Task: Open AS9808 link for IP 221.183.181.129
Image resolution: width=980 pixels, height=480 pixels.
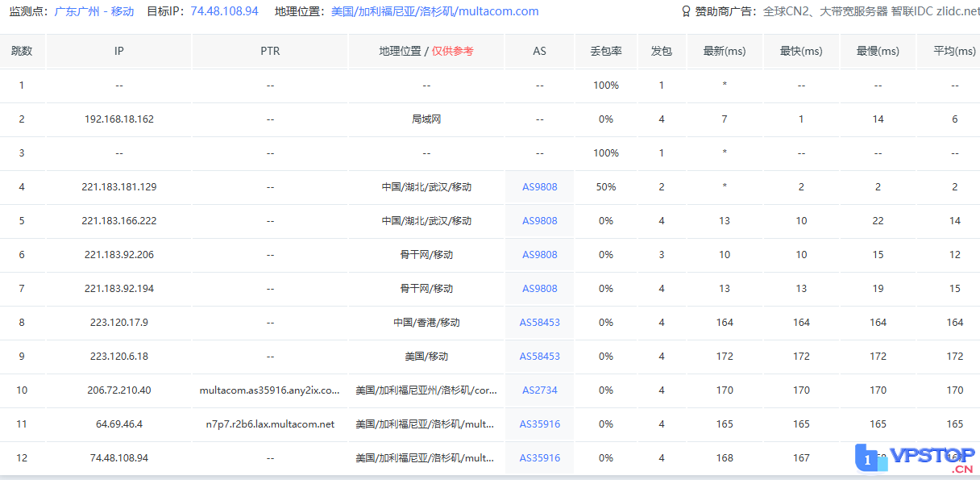Action: (x=539, y=187)
